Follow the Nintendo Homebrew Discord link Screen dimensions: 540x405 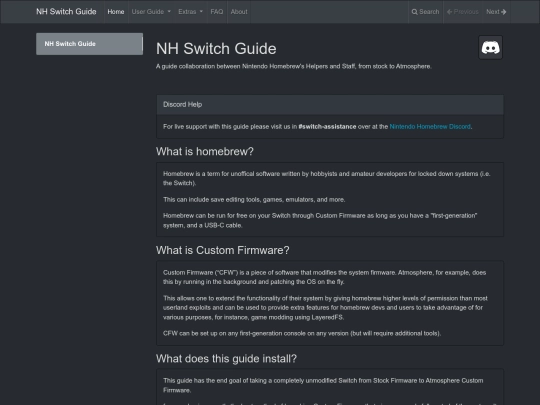430,127
